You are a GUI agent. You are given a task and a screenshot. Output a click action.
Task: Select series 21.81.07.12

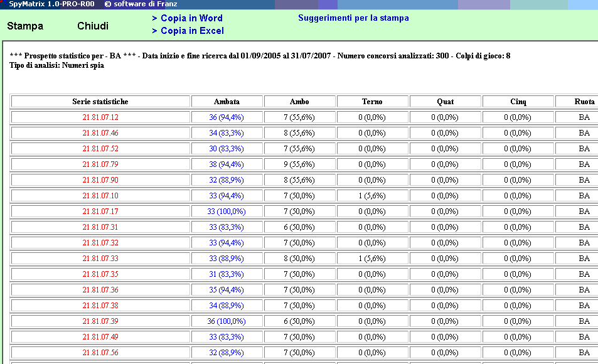(100, 117)
